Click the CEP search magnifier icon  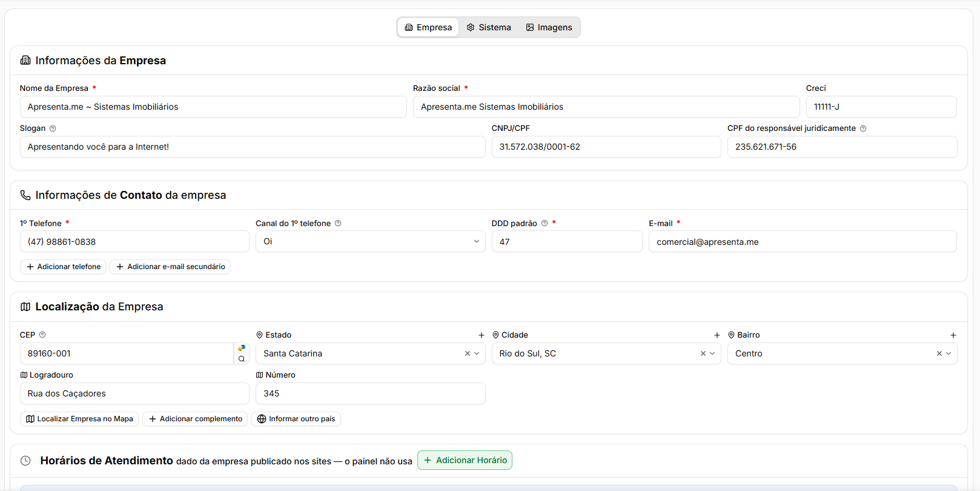pyautogui.click(x=242, y=359)
